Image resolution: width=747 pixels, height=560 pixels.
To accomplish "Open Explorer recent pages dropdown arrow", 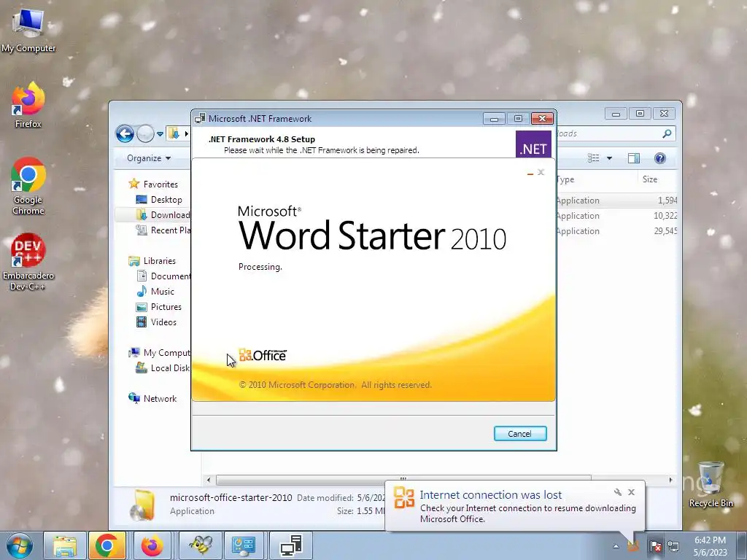I will point(160,134).
